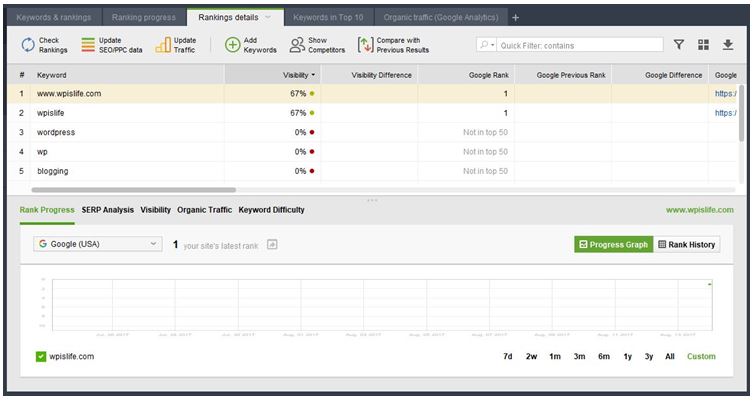Set graph range to 1m
The image size is (754, 401).
[x=555, y=356]
